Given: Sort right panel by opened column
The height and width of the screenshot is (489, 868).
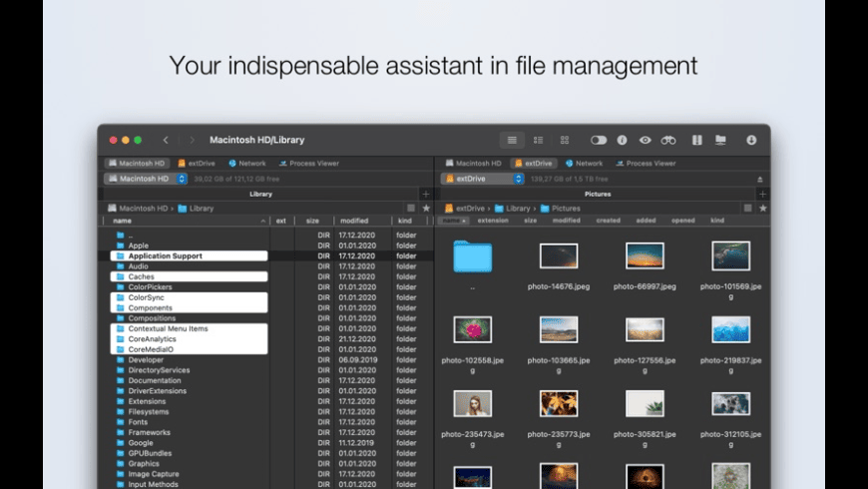Looking at the screenshot, I should (x=683, y=221).
